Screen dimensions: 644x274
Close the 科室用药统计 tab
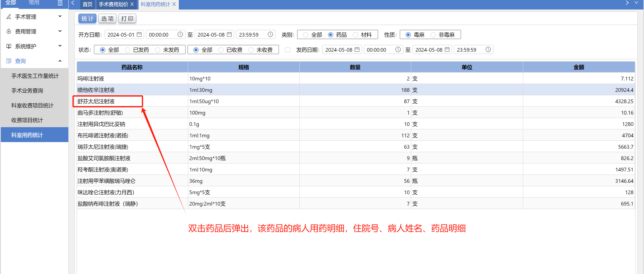click(174, 4)
